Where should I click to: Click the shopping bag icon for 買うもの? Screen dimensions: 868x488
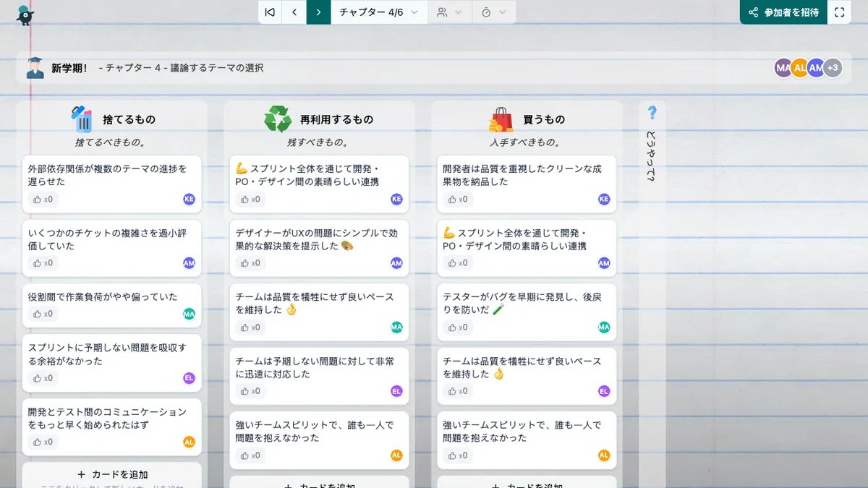click(501, 119)
